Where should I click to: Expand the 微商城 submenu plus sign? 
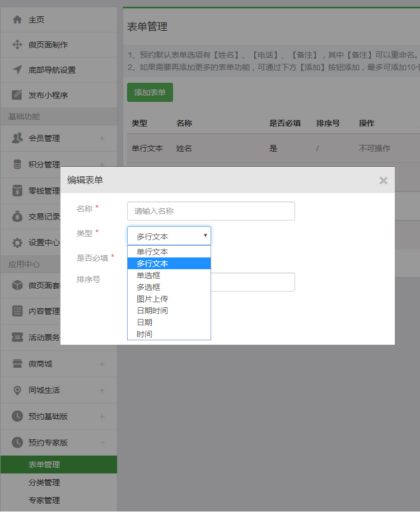click(x=102, y=364)
